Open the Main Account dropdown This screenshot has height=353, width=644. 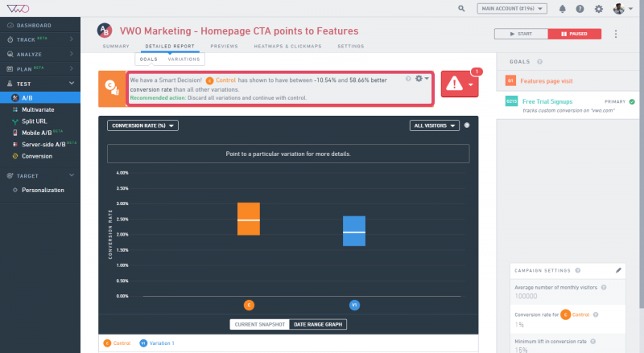coord(512,9)
